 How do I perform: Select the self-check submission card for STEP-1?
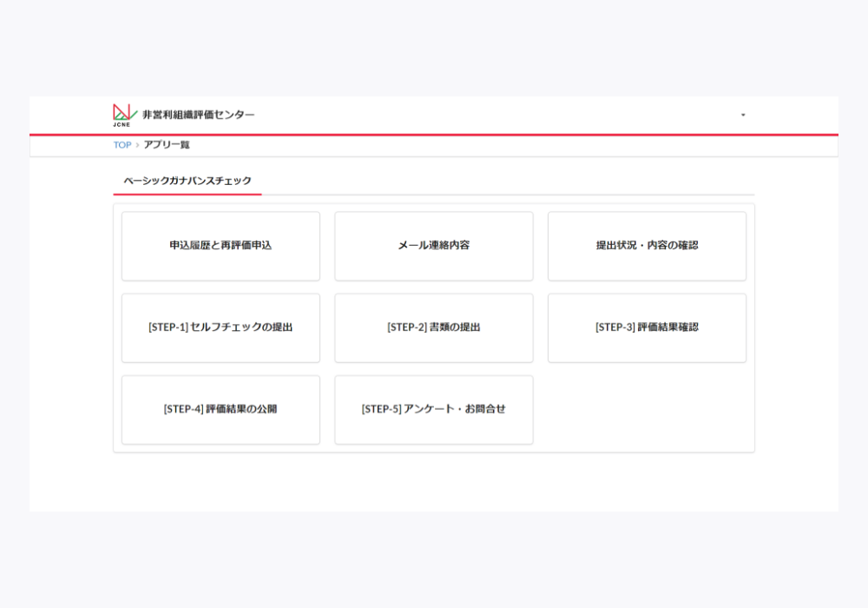(220, 327)
